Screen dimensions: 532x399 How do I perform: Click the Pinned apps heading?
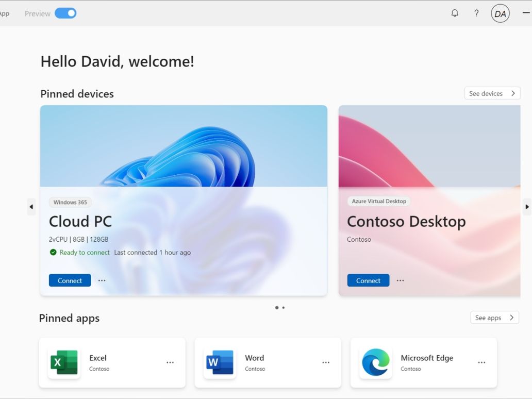click(x=69, y=318)
